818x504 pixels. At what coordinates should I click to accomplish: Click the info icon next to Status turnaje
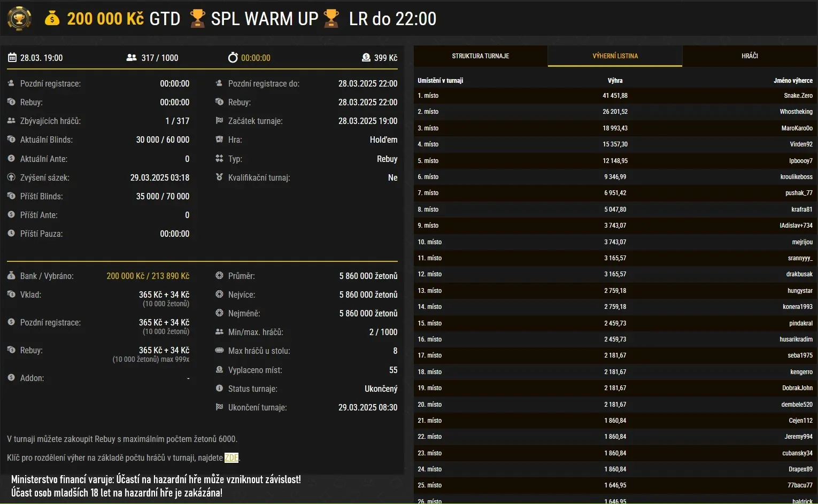coord(219,389)
